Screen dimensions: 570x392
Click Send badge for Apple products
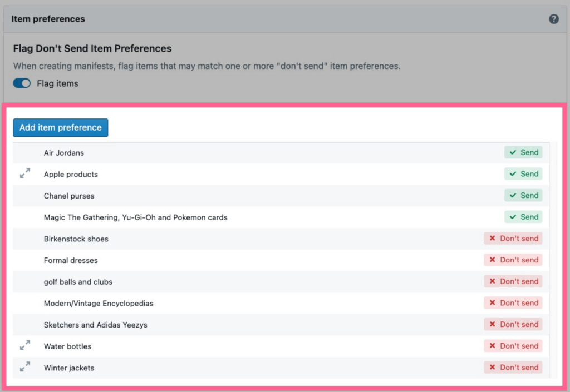pos(523,174)
